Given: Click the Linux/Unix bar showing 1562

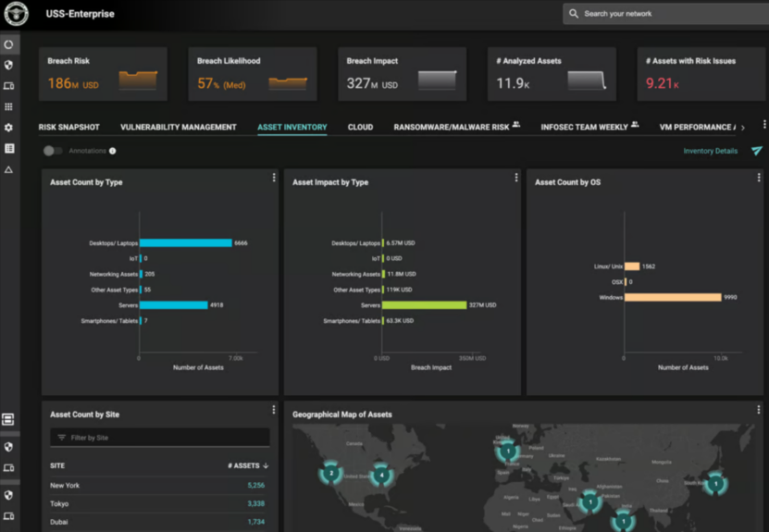Looking at the screenshot, I should pos(632,266).
